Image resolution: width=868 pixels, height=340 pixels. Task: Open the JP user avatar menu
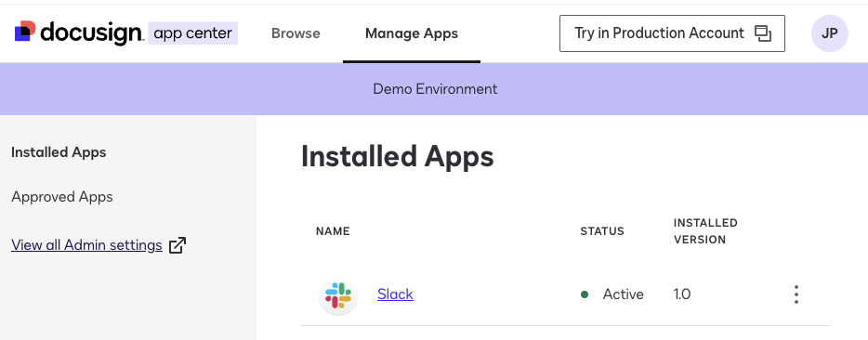pyautogui.click(x=829, y=33)
